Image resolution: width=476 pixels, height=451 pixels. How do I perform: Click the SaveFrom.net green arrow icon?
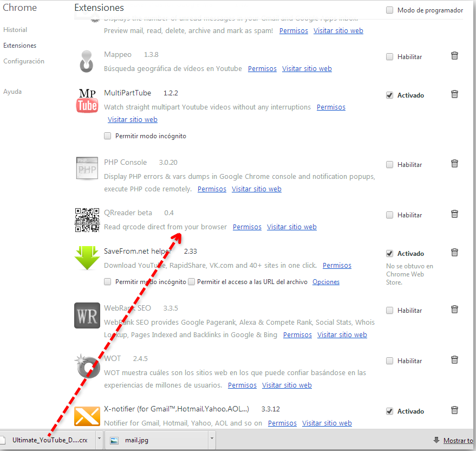coord(87,258)
